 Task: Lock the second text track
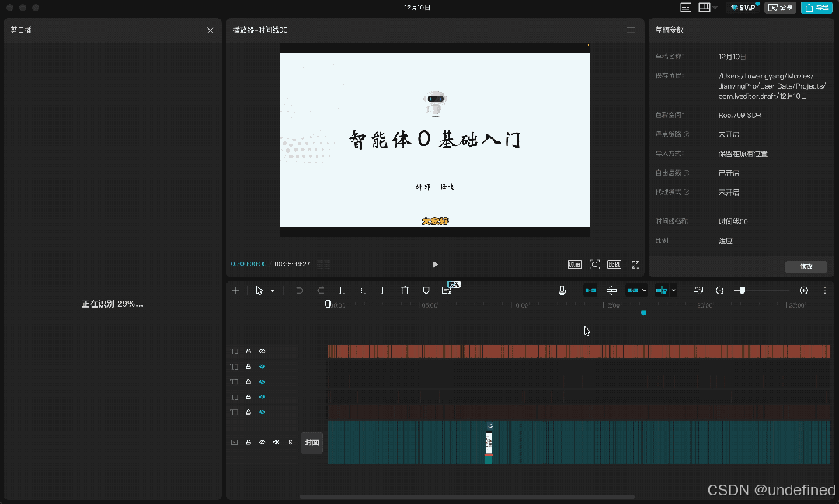coord(249,367)
